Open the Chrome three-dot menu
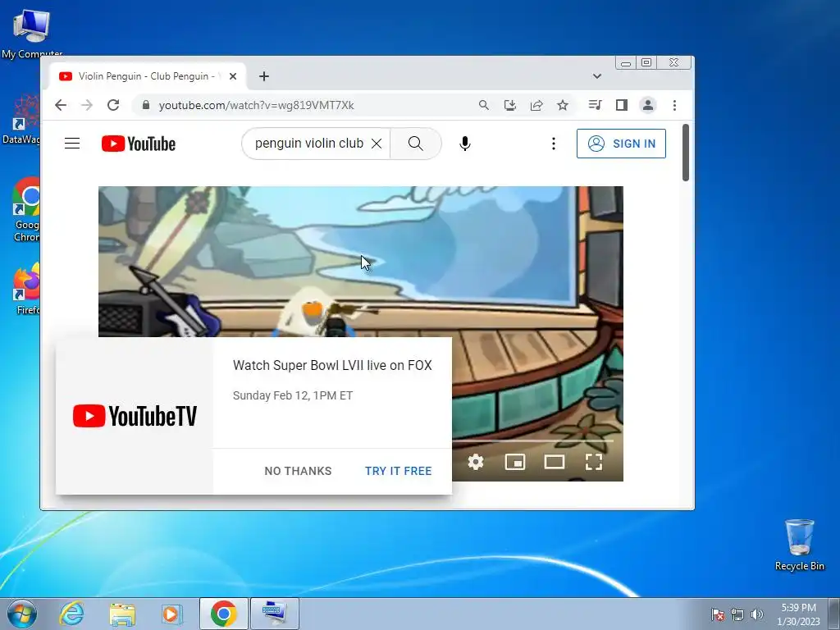The image size is (840, 630). tap(674, 105)
